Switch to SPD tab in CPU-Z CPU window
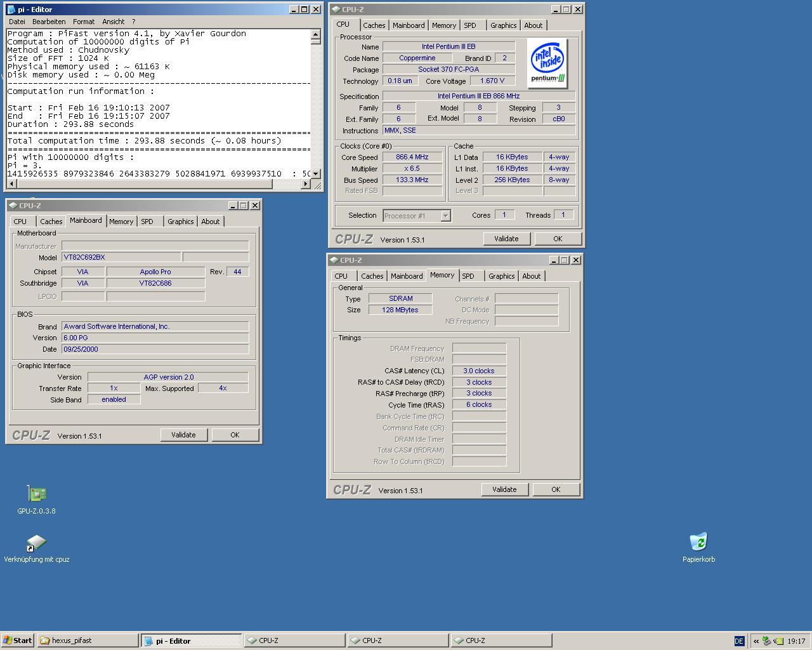Viewport: 812px width, 650px height. click(470, 25)
